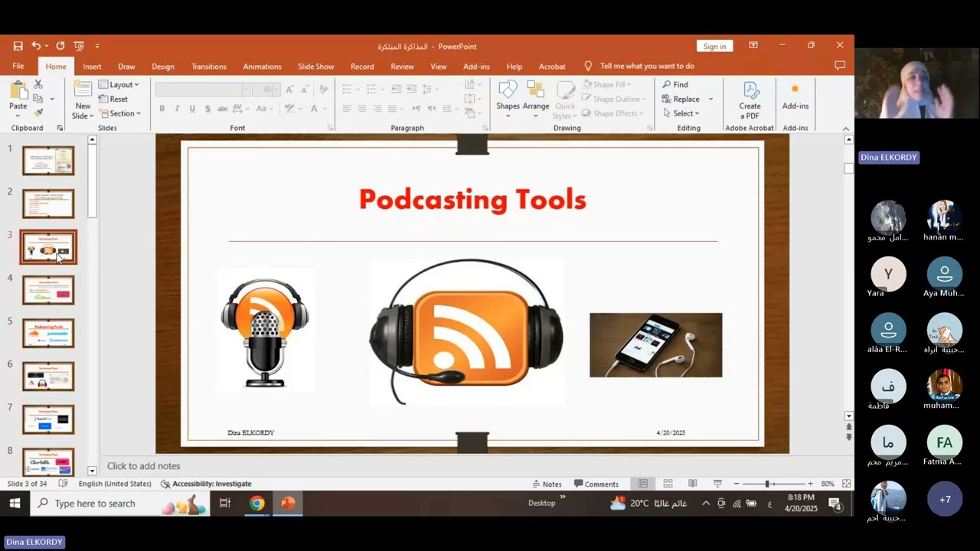Open the Slide Show ribbon tab
The width and height of the screenshot is (980, 551).
315,67
